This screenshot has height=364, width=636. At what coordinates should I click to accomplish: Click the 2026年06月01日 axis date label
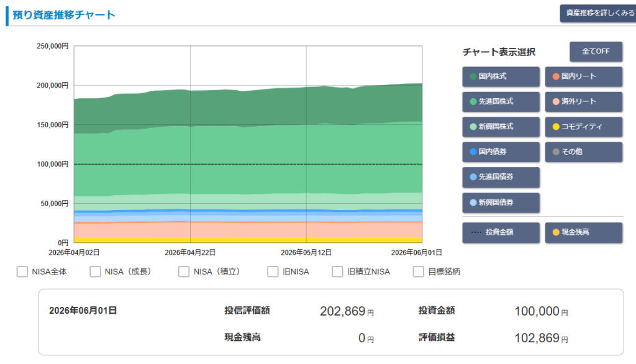click(416, 252)
